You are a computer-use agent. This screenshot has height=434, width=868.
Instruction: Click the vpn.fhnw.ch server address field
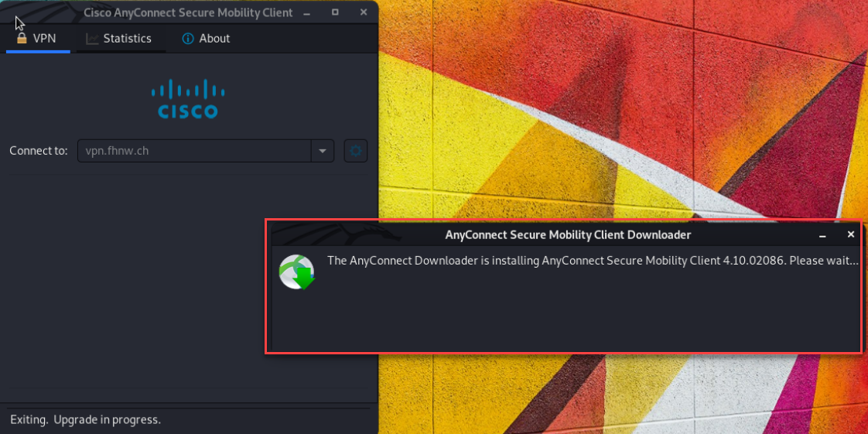(193, 151)
